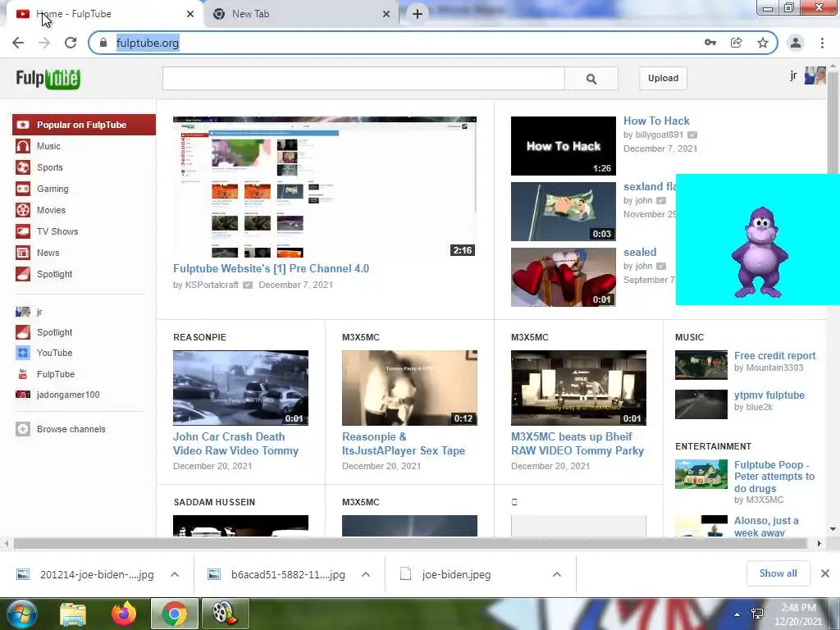Click the Upload button

[663, 78]
